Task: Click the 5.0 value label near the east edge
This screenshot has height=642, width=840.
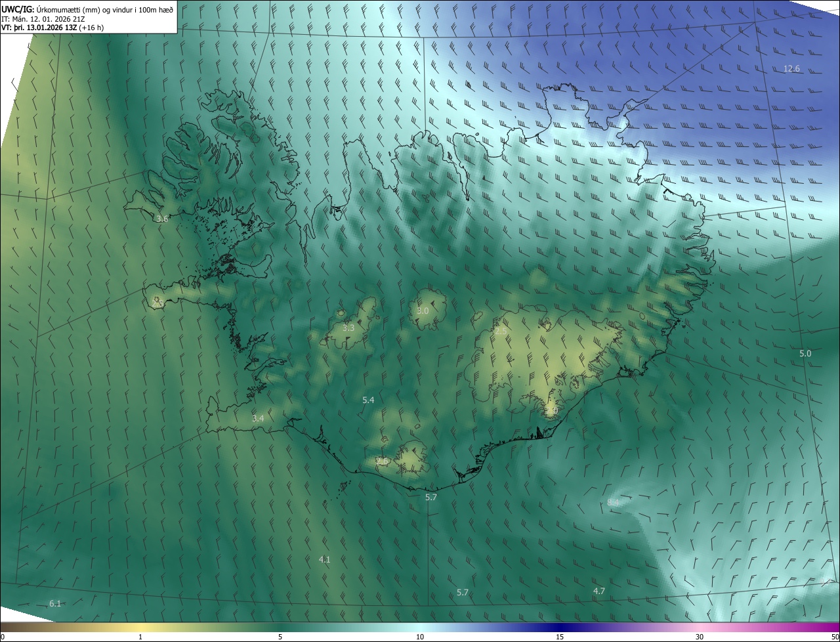Action: click(x=805, y=353)
